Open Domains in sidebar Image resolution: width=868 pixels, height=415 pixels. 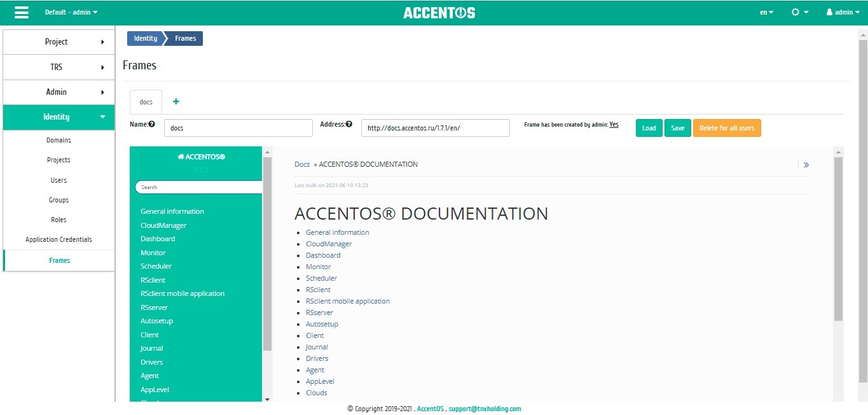[59, 140]
